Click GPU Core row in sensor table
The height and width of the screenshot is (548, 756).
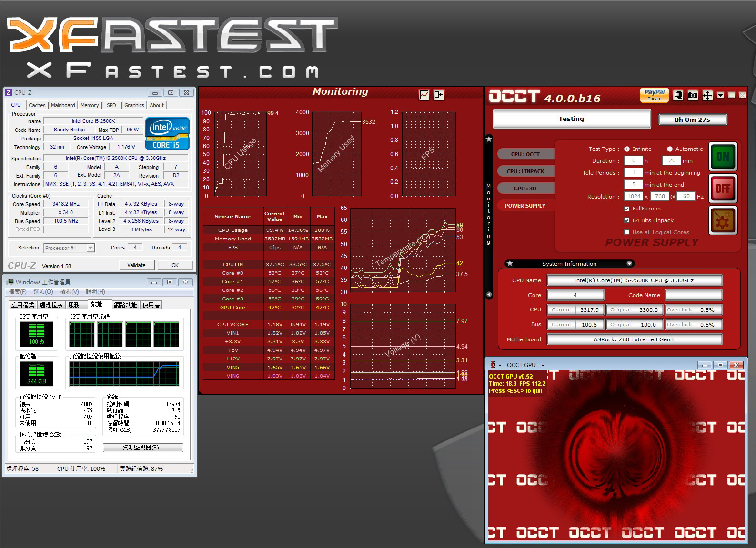(x=269, y=308)
